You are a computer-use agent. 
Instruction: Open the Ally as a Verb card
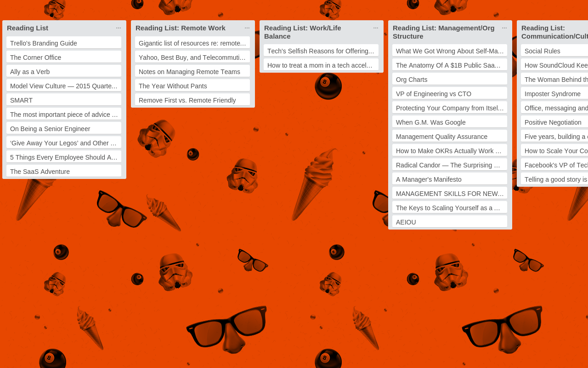pyautogui.click(x=64, y=71)
